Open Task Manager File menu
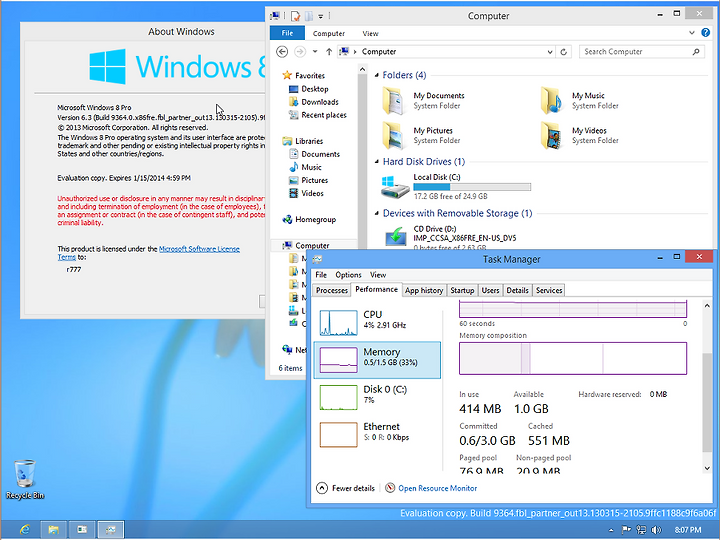720x540 pixels. [x=321, y=275]
